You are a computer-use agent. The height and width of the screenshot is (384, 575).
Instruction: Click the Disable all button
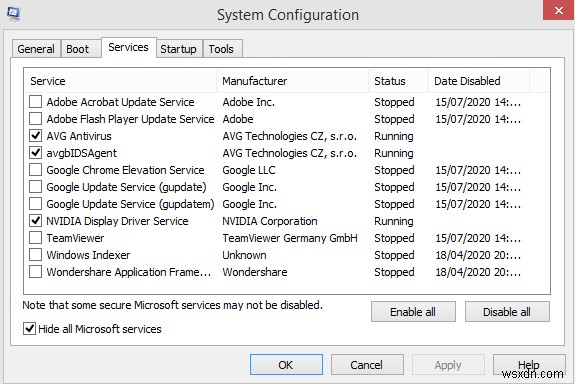coord(507,312)
